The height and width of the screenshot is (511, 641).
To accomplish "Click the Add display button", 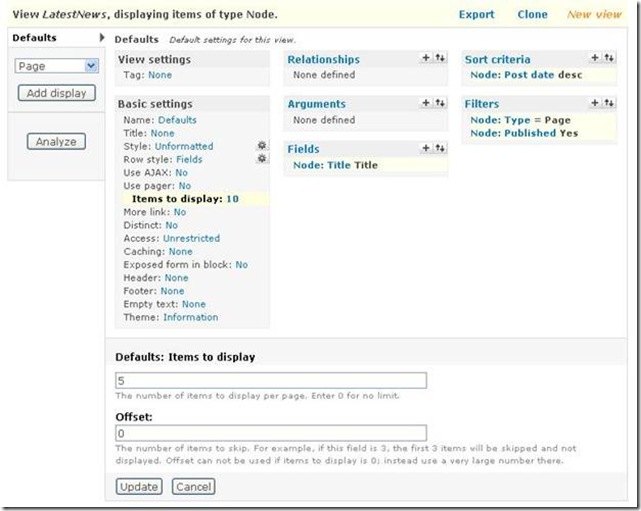I will pyautogui.click(x=56, y=93).
